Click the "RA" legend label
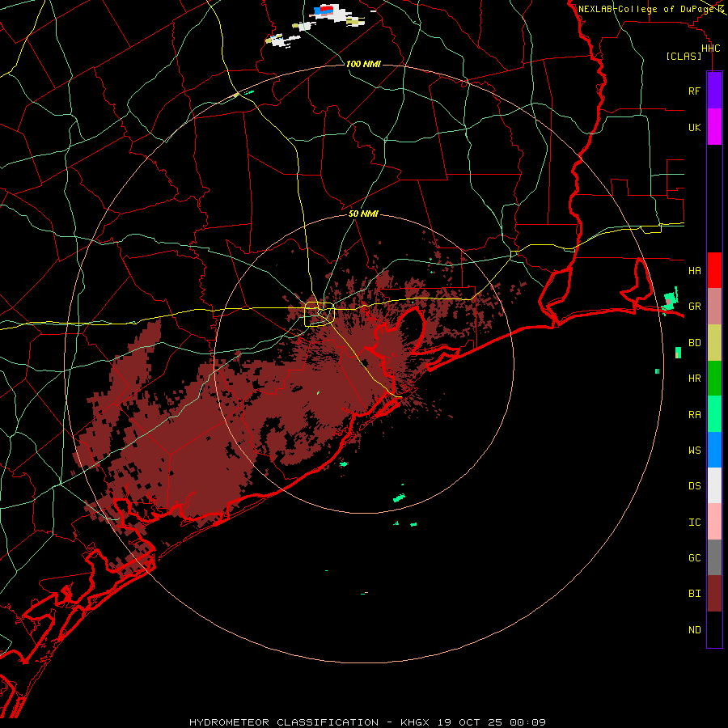 (694, 415)
